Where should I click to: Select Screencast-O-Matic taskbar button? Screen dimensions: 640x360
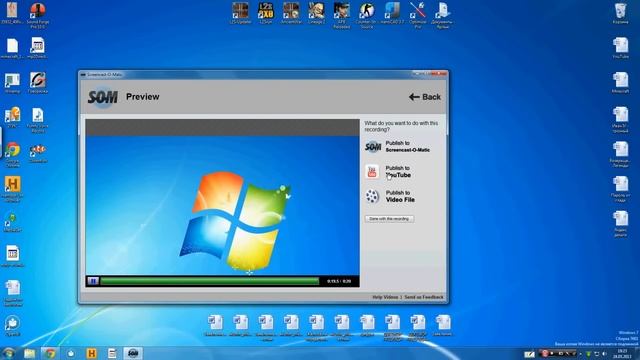pyautogui.click(x=133, y=353)
